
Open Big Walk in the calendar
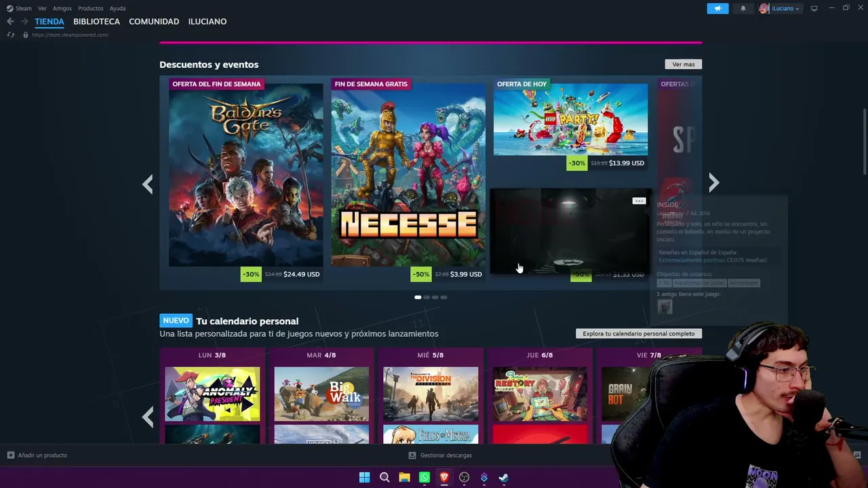pos(321,394)
